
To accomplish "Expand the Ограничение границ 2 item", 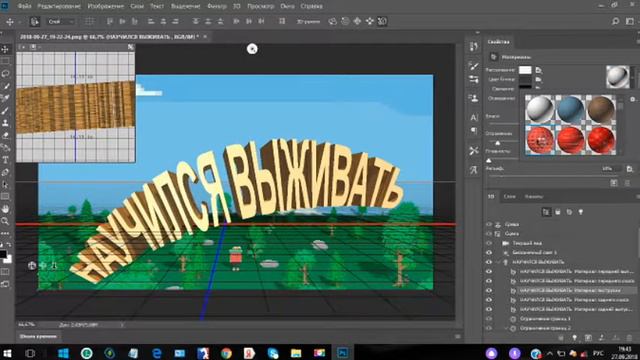I will coord(507,328).
